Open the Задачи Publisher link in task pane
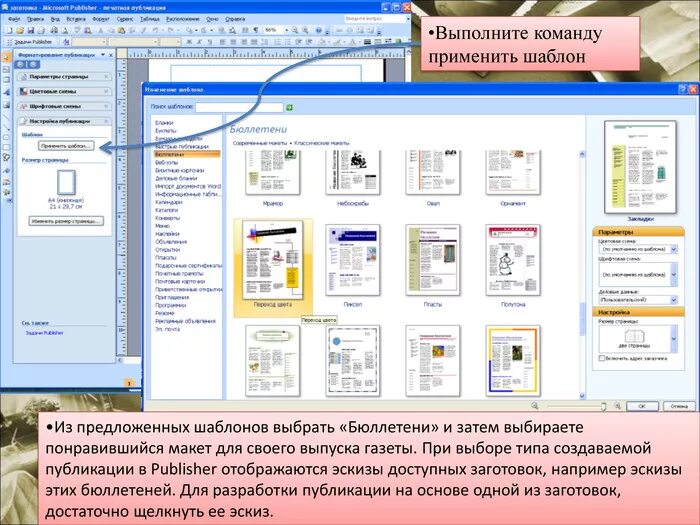This screenshot has height=525, width=700. 44,333
